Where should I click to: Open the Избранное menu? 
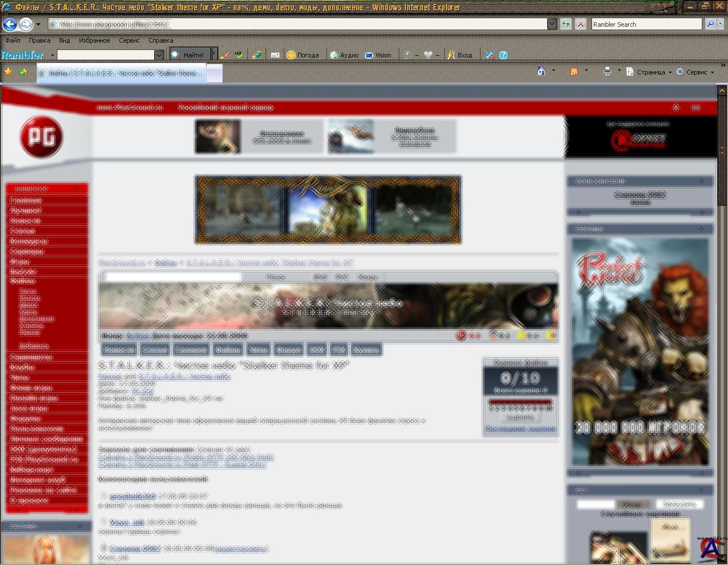pyautogui.click(x=94, y=40)
